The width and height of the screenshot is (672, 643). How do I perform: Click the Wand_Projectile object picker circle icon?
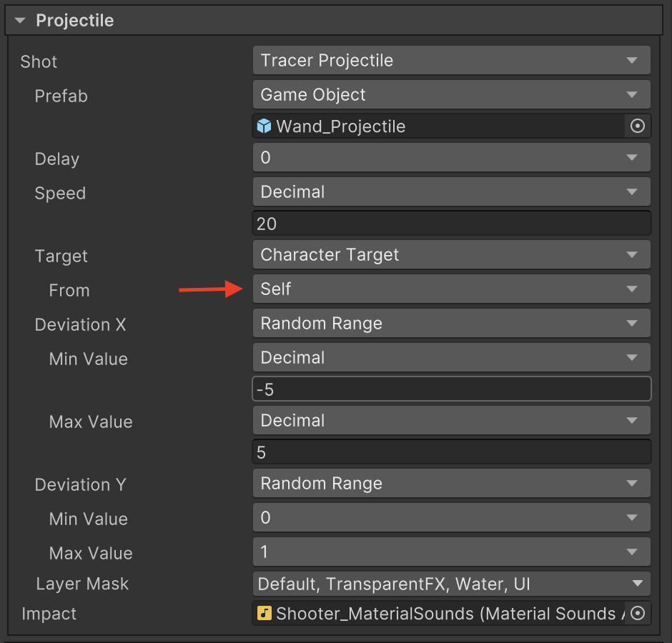click(x=638, y=126)
